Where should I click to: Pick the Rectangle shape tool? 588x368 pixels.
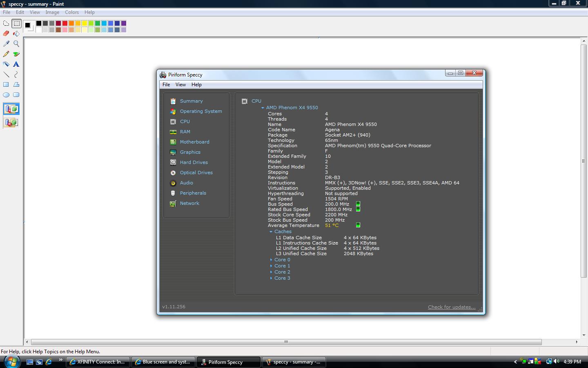point(6,85)
